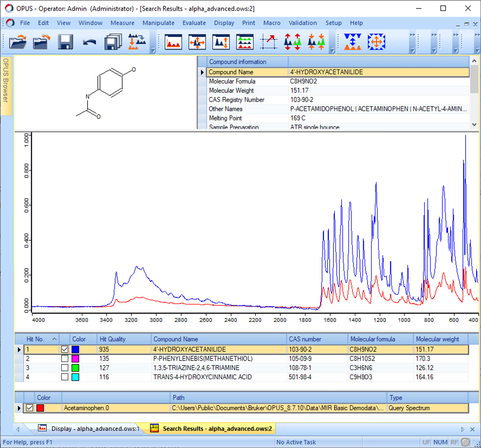Click the Hit Quality column header
Image resolution: width=481 pixels, height=448 pixels.
click(124, 339)
